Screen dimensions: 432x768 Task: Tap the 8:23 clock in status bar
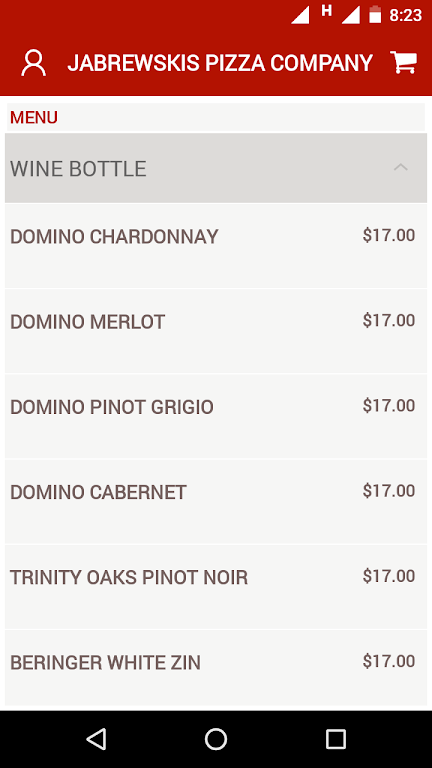click(406, 16)
